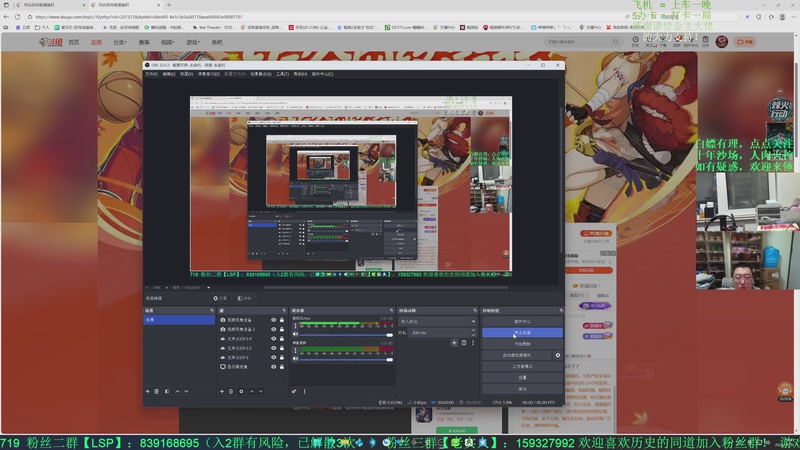
Task: Click the Douyu search magnifier icon
Action: click(x=616, y=42)
